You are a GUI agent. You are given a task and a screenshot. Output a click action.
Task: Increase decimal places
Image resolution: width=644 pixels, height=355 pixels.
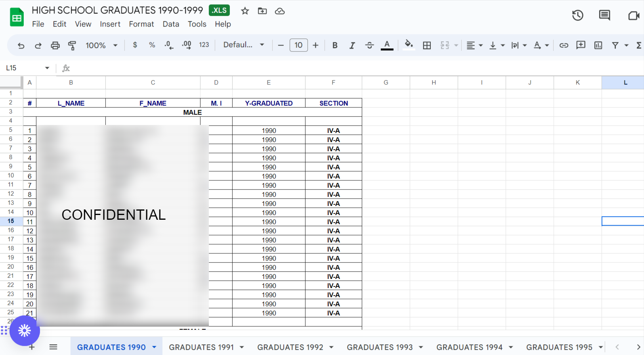[x=186, y=45]
